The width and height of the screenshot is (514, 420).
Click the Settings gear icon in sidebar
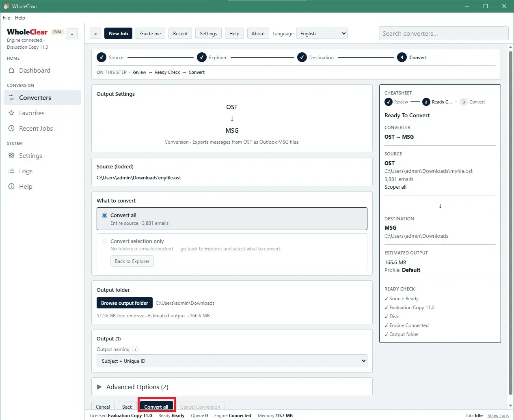(11, 156)
